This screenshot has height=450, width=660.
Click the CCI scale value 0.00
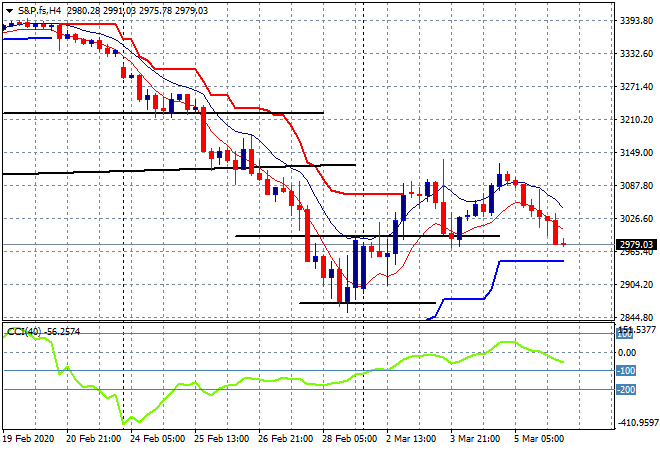(x=627, y=353)
